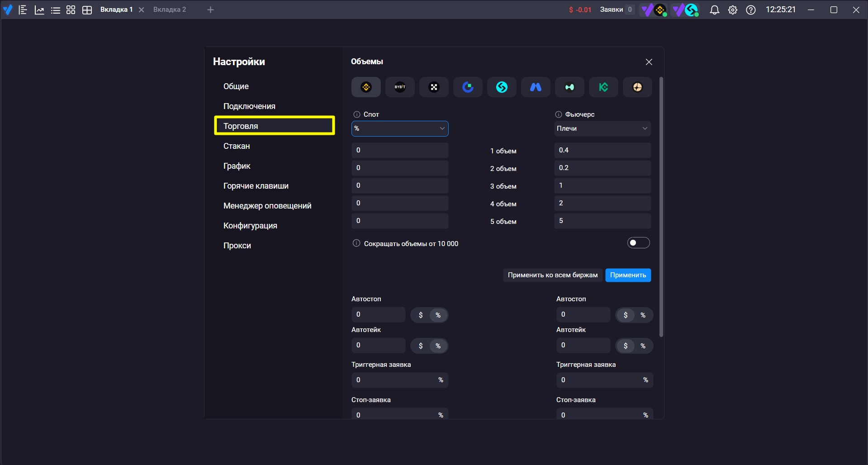Viewport: 868px width, 465px height.
Task: Open the Стакан settings section
Action: pos(237,146)
